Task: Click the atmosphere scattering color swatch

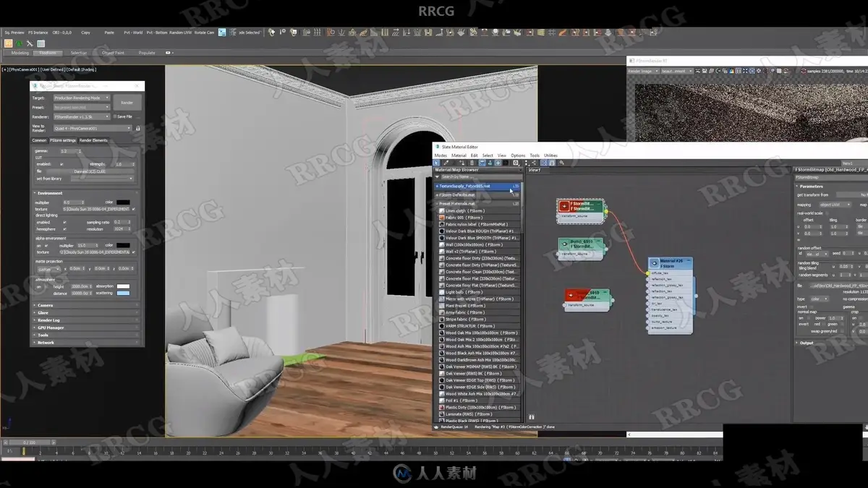Action: coord(123,294)
